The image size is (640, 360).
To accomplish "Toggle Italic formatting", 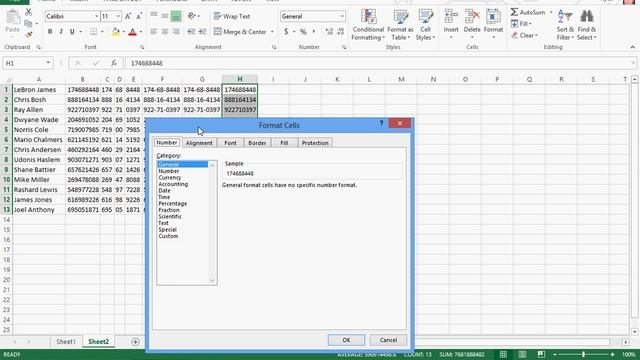I will pos(61,32).
